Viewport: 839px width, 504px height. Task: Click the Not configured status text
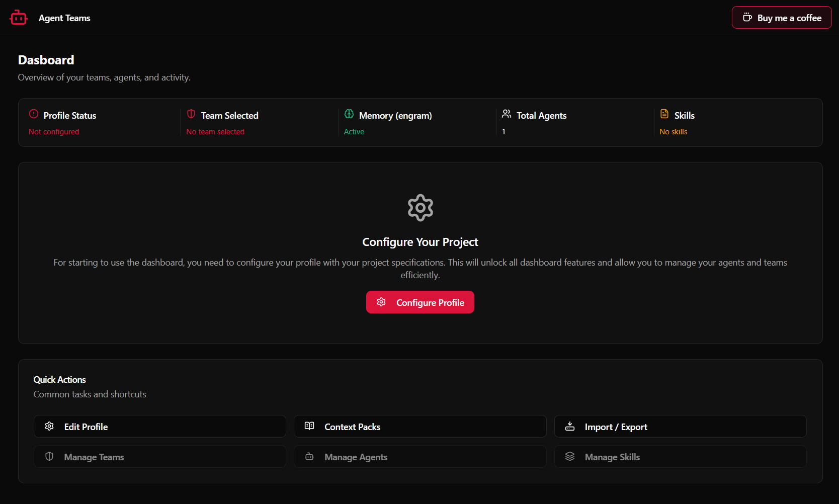(x=54, y=132)
